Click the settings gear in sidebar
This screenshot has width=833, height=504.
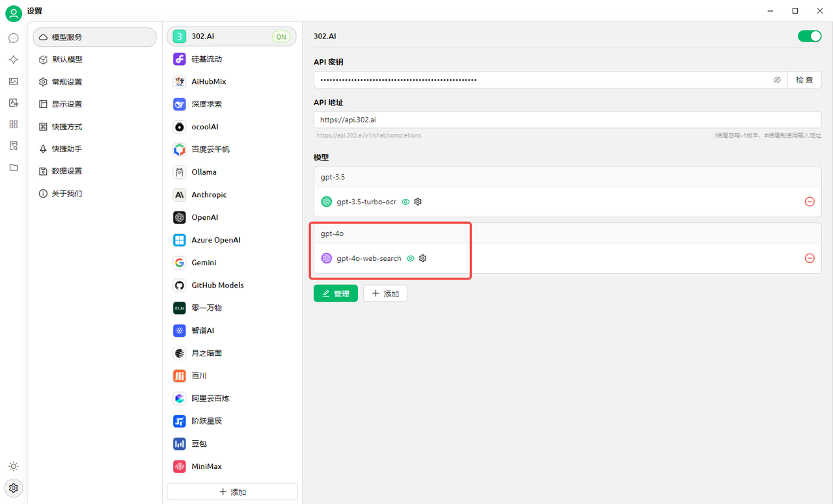[x=14, y=488]
